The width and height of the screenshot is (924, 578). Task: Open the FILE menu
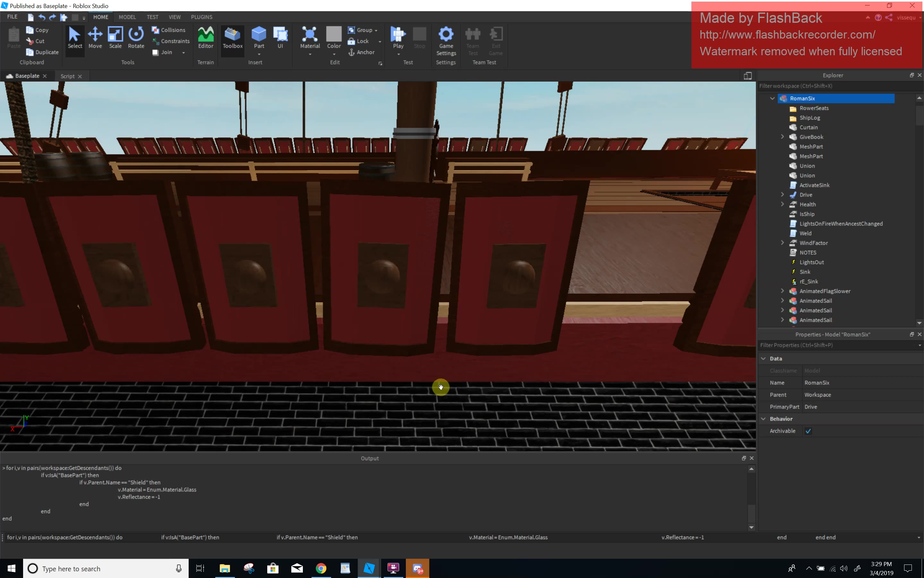pyautogui.click(x=12, y=17)
